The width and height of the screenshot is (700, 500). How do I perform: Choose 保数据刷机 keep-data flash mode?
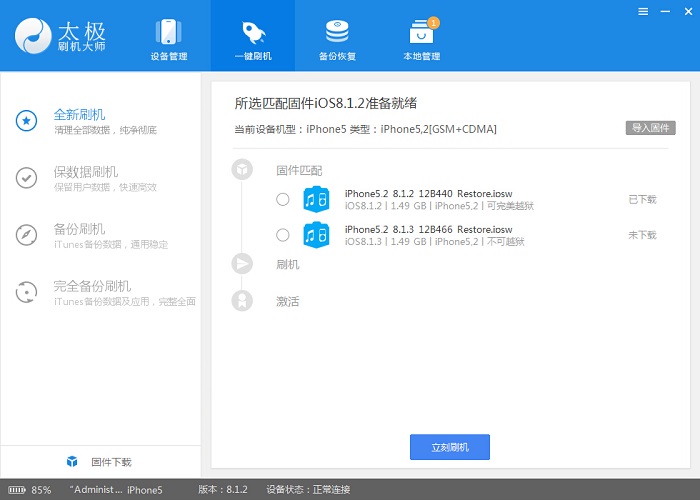(x=85, y=178)
